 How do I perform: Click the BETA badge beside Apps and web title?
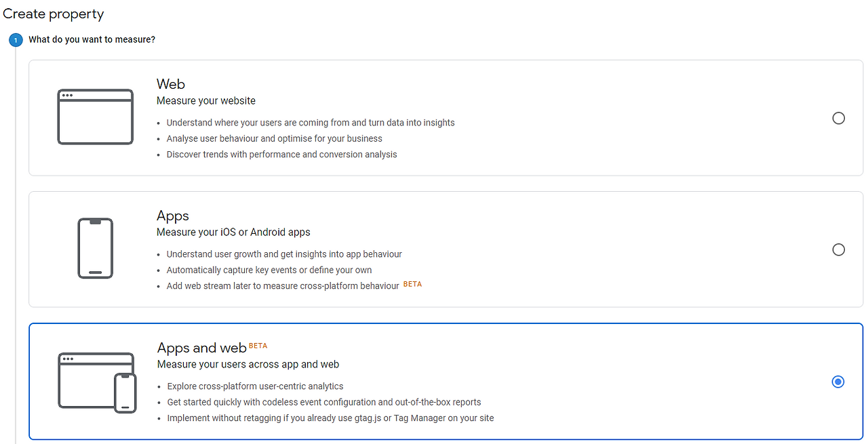point(258,346)
